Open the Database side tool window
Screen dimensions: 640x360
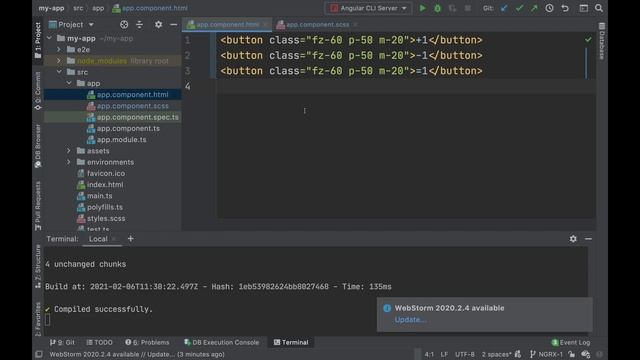pyautogui.click(x=602, y=41)
